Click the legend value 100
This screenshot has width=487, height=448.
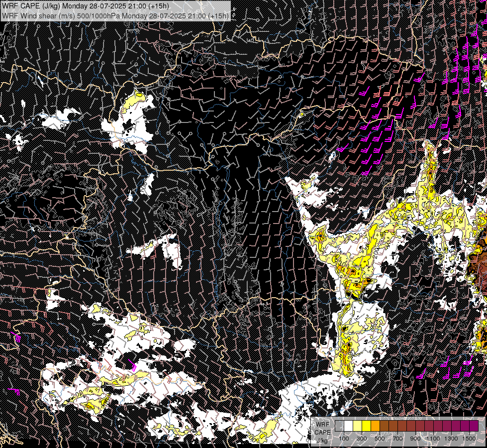tap(344, 439)
